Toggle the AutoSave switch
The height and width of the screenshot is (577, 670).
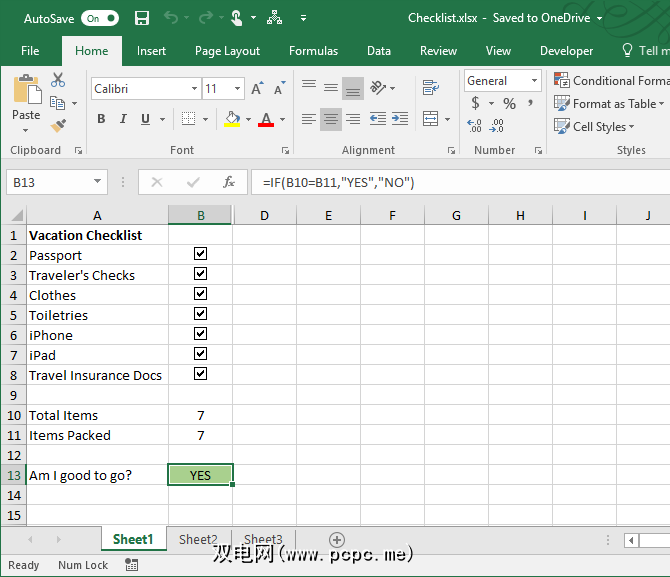100,18
